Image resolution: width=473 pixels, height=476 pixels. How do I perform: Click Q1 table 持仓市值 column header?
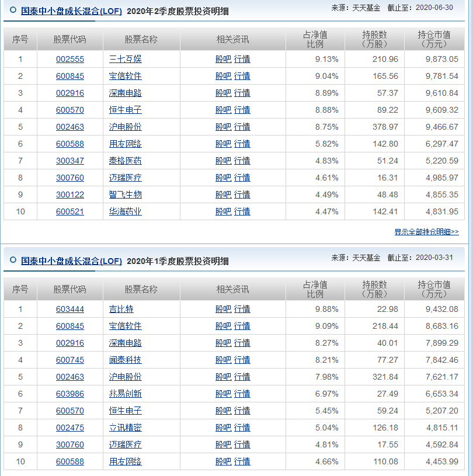coord(434,289)
